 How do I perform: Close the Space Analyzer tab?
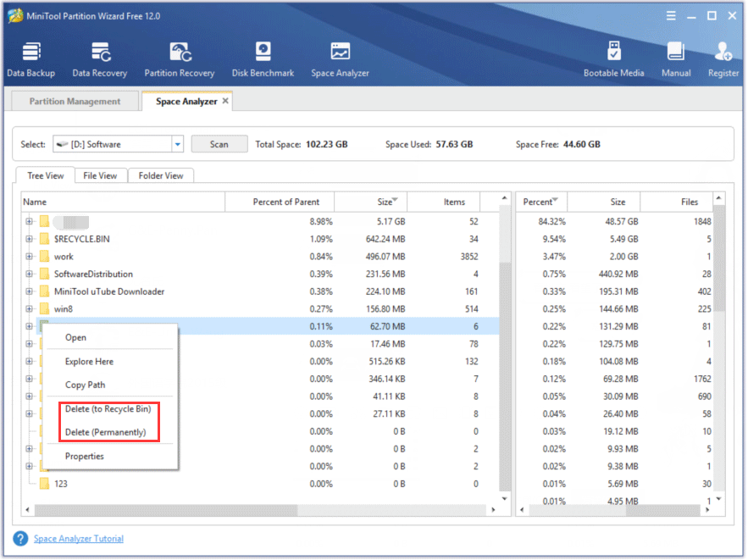pos(225,101)
